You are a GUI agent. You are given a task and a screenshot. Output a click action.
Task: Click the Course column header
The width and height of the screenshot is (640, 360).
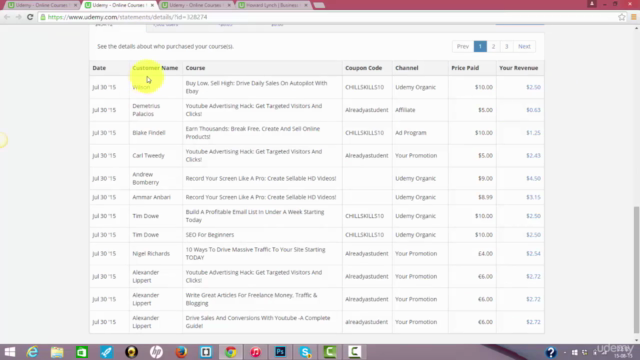[195, 68]
